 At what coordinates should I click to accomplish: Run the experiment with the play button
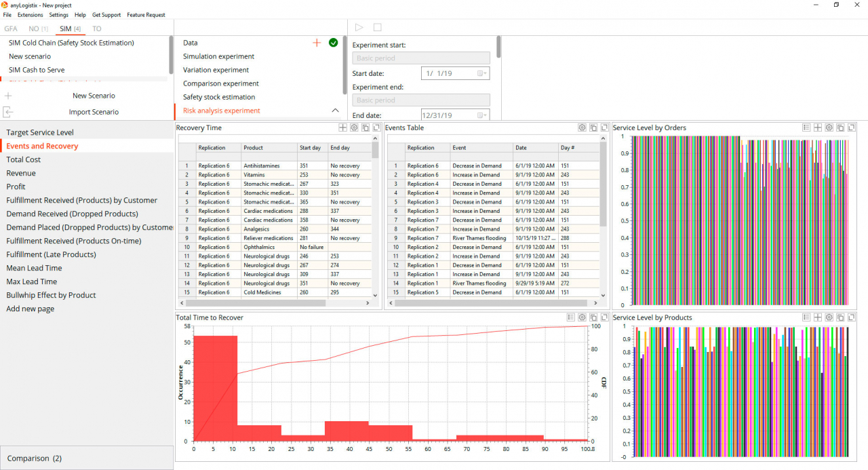click(359, 27)
